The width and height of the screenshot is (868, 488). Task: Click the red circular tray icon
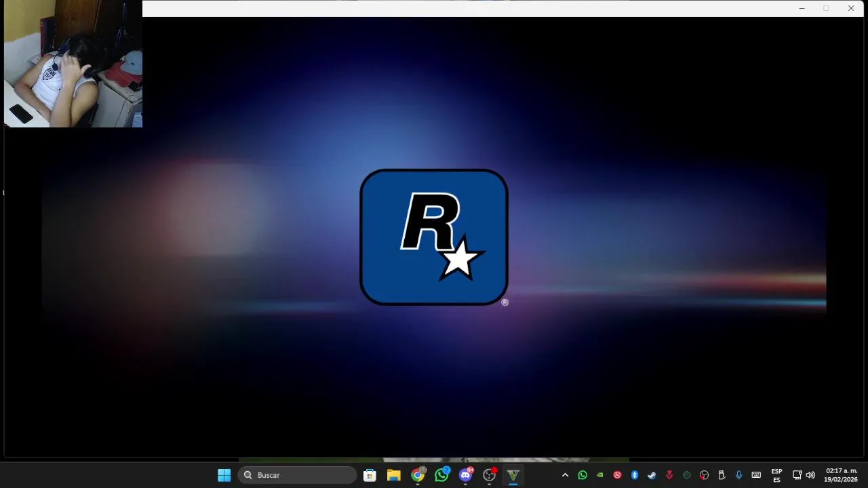click(617, 475)
